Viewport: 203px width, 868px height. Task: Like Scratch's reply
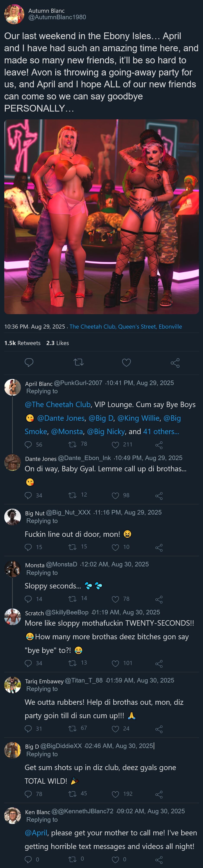115,663
